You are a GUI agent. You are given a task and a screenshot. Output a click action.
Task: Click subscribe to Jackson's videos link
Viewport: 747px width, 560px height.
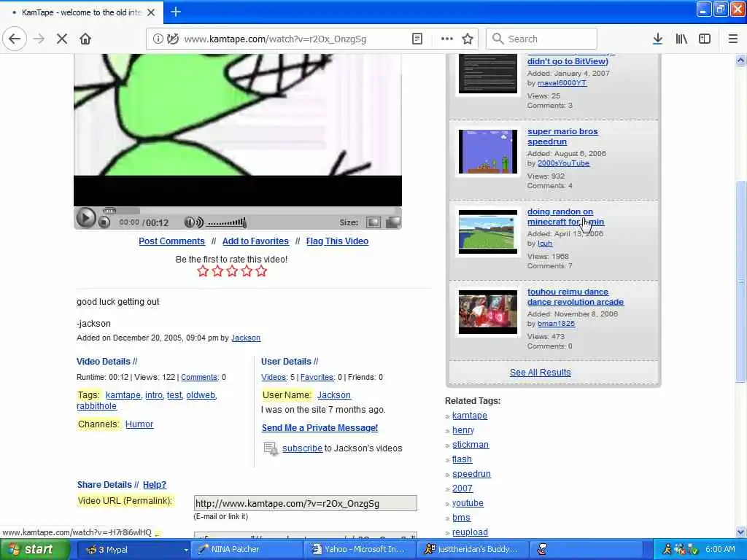coord(302,448)
